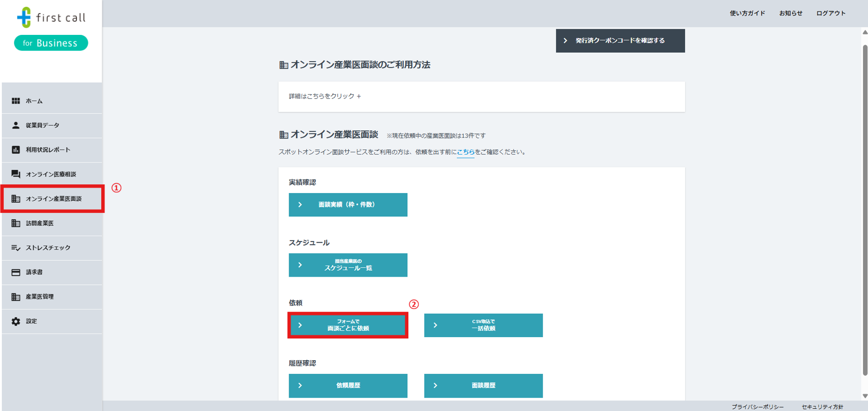Open スケジュール一覧 button
Viewport: 868px width, 411px height.
(348, 265)
